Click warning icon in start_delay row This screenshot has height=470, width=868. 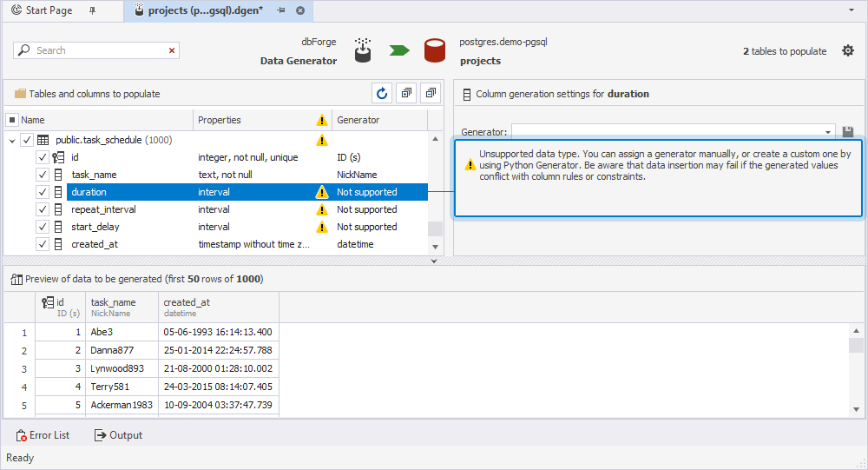[322, 227]
